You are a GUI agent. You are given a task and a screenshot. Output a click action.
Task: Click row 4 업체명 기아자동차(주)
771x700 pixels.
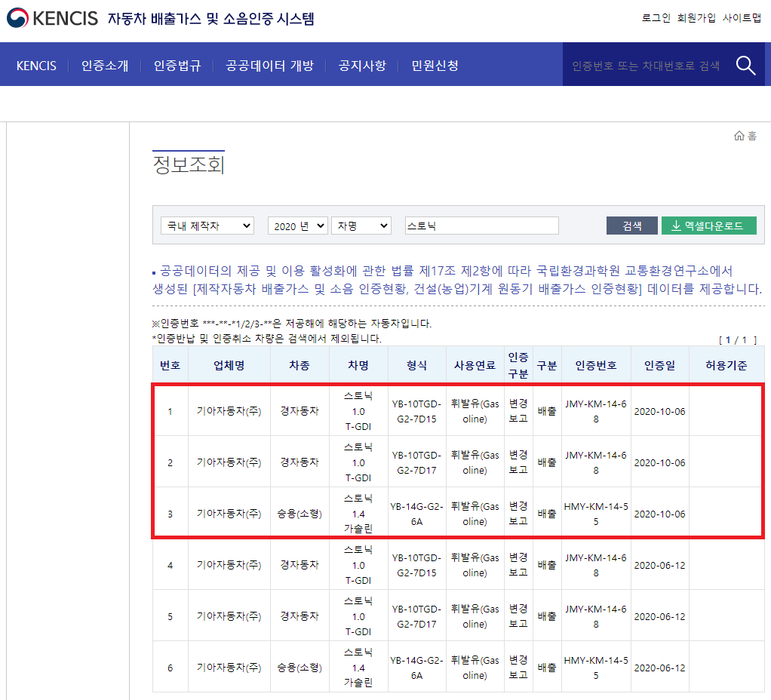click(x=229, y=565)
